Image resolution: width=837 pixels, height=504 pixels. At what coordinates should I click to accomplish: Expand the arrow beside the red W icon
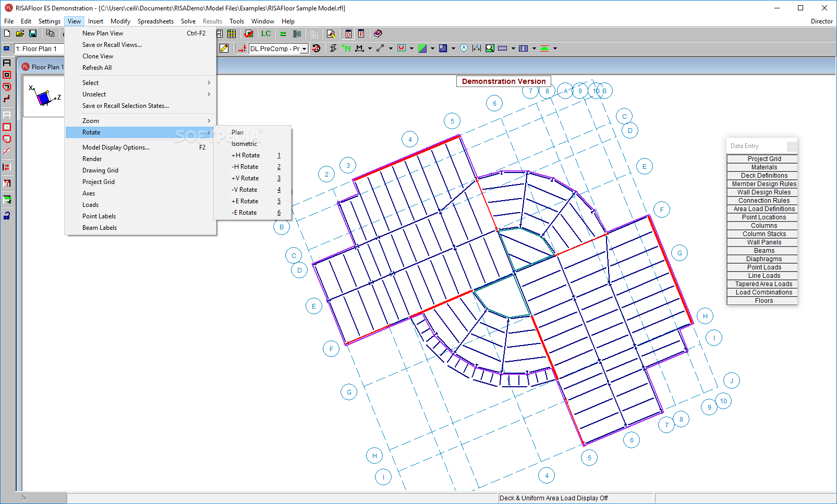click(x=411, y=48)
